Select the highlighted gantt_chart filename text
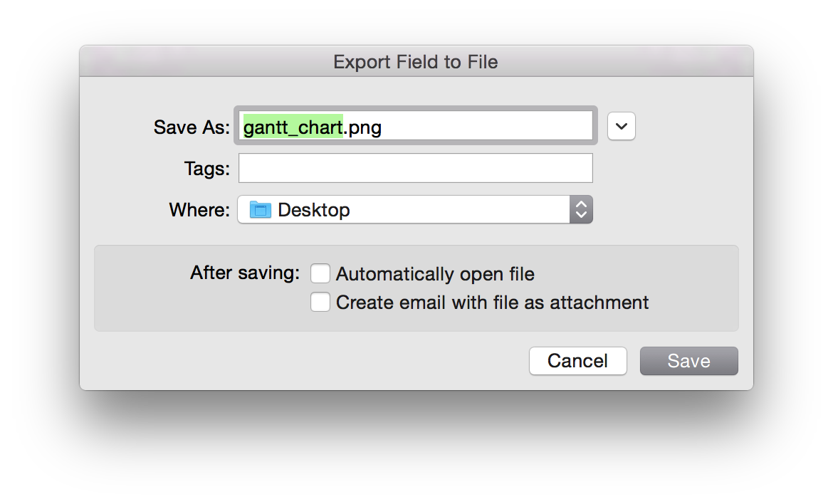833x504 pixels. (293, 127)
